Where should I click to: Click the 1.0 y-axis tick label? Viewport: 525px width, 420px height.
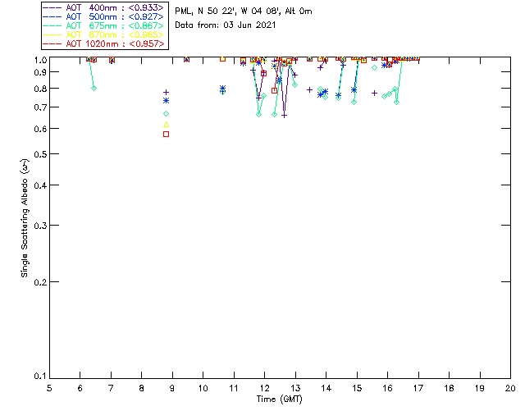click(x=40, y=60)
